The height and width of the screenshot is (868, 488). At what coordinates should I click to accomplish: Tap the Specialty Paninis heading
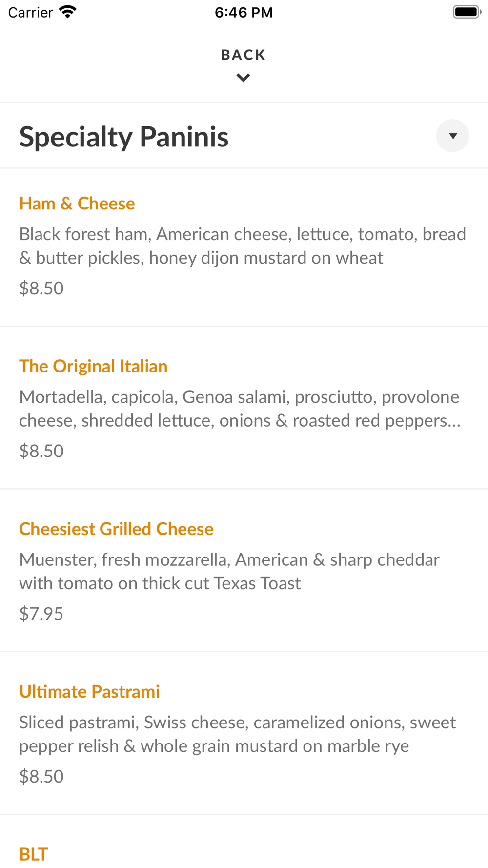pyautogui.click(x=124, y=137)
